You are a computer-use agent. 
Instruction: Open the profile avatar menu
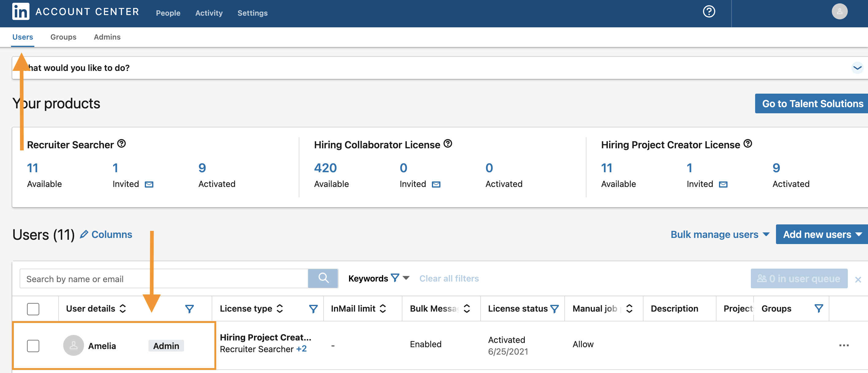pos(839,12)
